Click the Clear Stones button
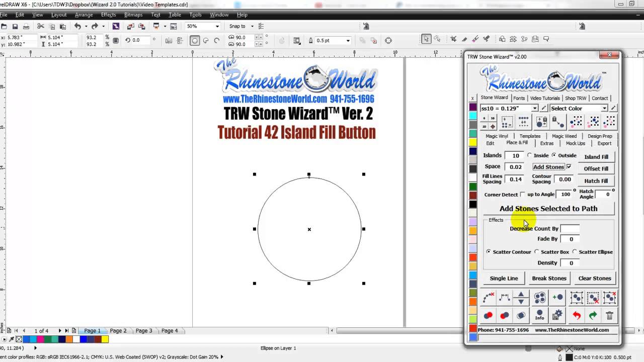This screenshot has height=362, width=644. point(595,278)
